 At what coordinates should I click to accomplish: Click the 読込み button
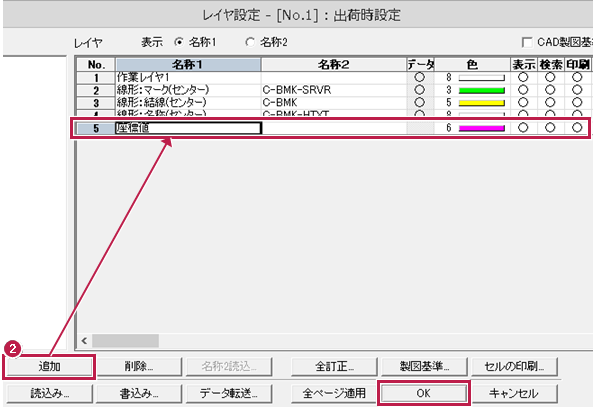point(50,394)
